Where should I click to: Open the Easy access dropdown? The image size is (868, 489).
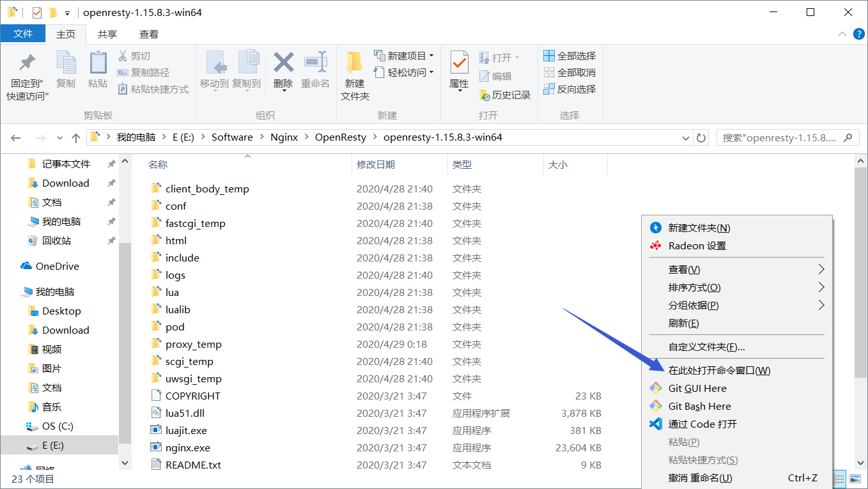point(404,72)
